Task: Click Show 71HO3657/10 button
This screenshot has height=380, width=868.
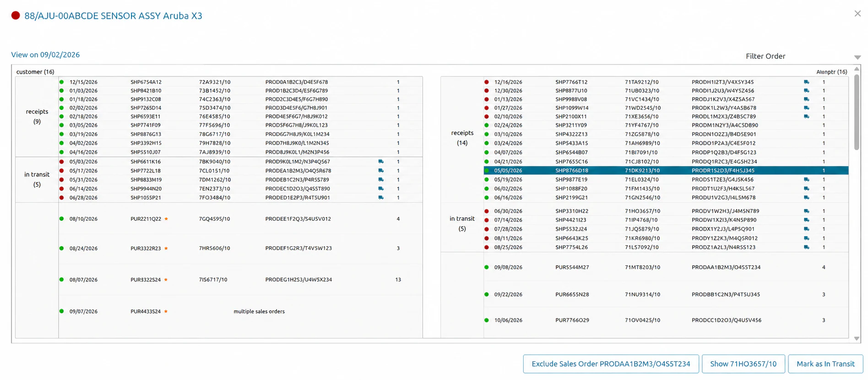Action: pos(743,364)
